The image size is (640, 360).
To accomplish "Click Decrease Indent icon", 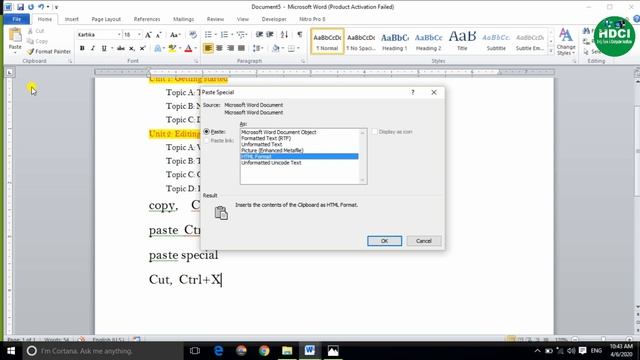I will 259,35.
